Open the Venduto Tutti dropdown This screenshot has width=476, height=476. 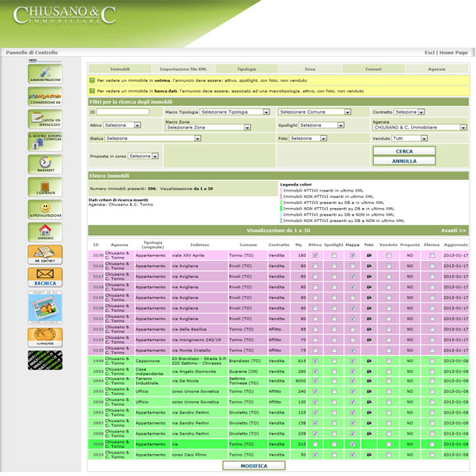point(410,139)
